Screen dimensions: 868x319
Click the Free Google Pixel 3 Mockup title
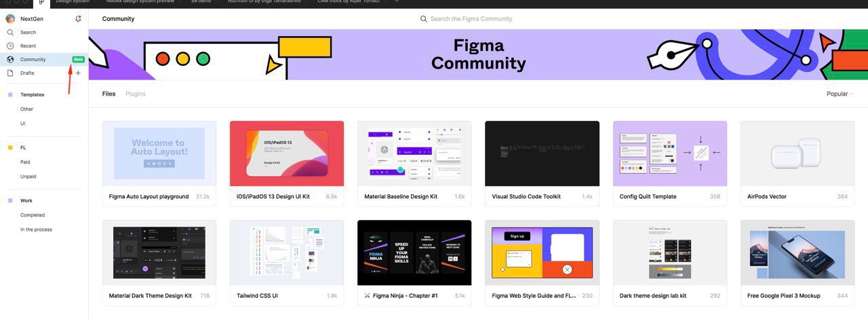(784, 296)
